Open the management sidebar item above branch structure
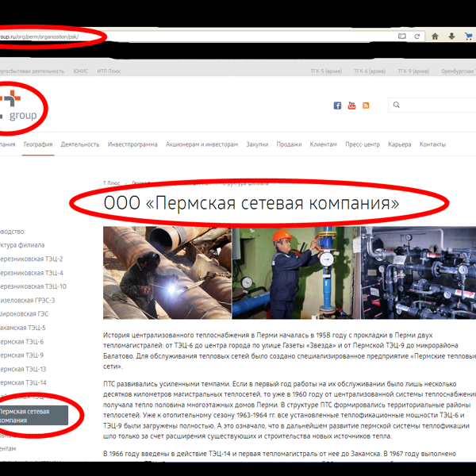Screen dimensions: 476x476 point(12,232)
